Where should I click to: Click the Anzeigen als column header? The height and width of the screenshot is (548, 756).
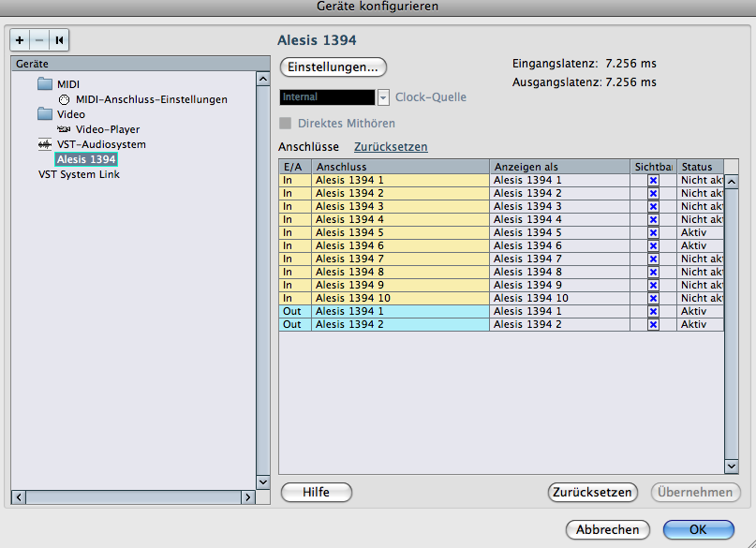point(560,167)
